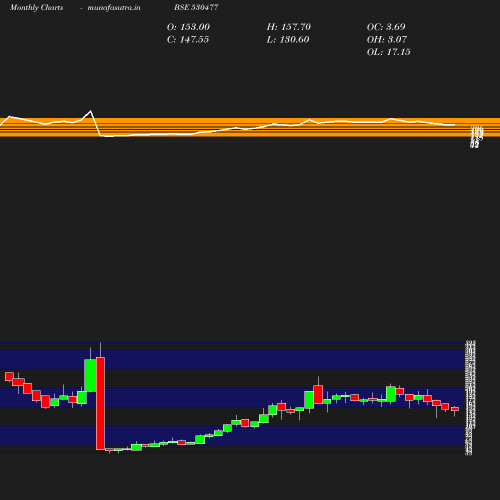Click the 'munafasutra.in' site label

tap(114, 8)
